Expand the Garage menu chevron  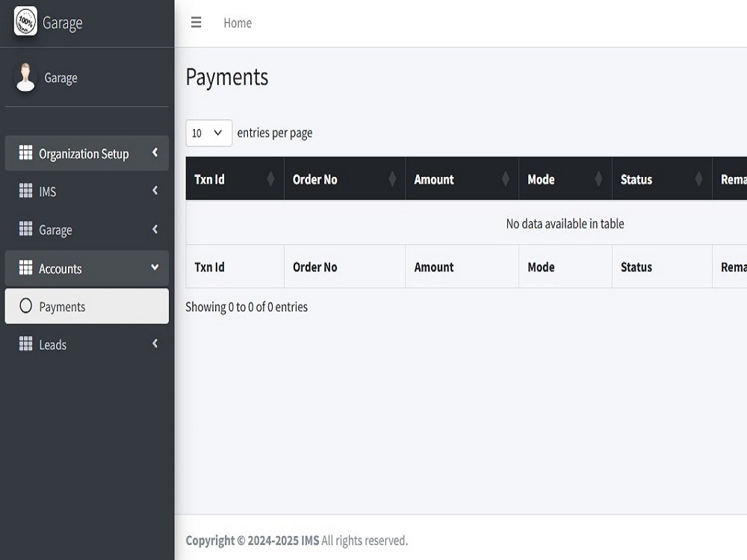(x=155, y=229)
